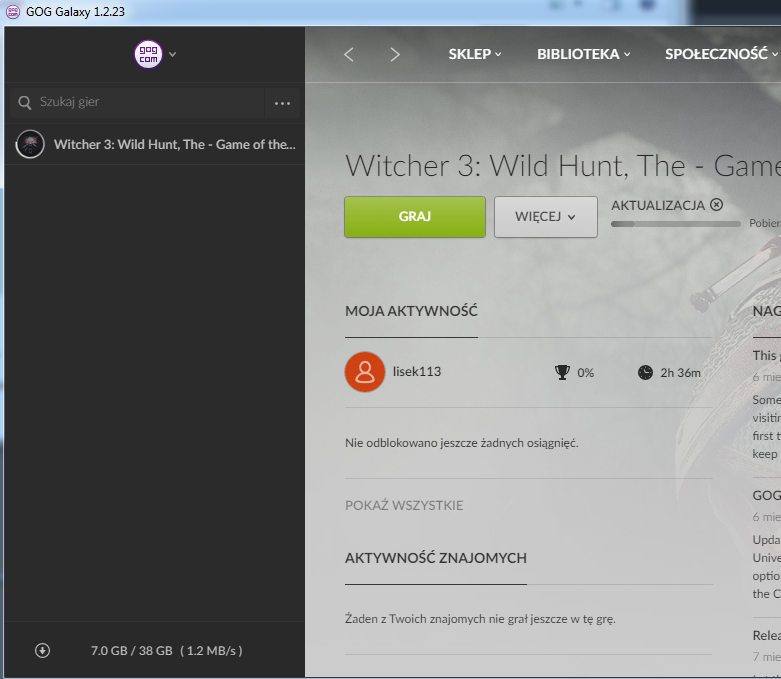Click the GOG Galaxy title bar icon
Screen dimensions: 781x679
tap(12, 11)
